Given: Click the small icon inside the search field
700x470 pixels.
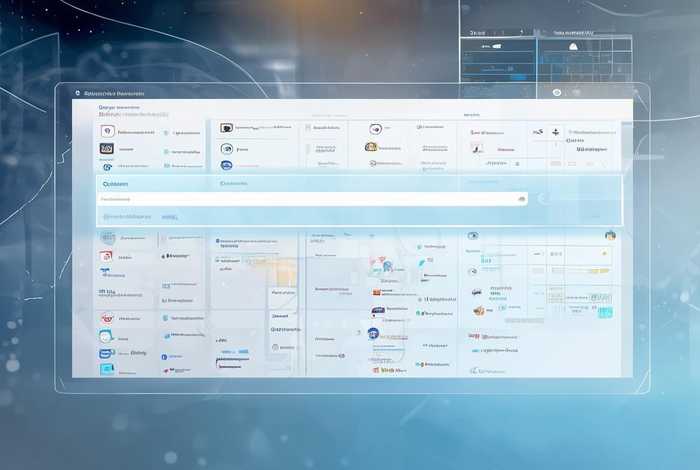Looking at the screenshot, I should click(x=521, y=199).
